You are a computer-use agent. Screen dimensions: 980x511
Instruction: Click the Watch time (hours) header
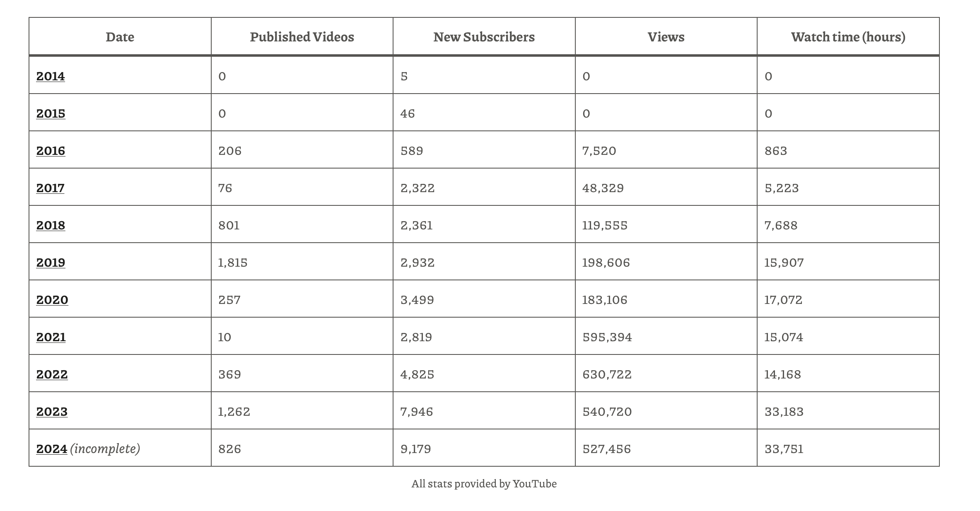pos(848,37)
